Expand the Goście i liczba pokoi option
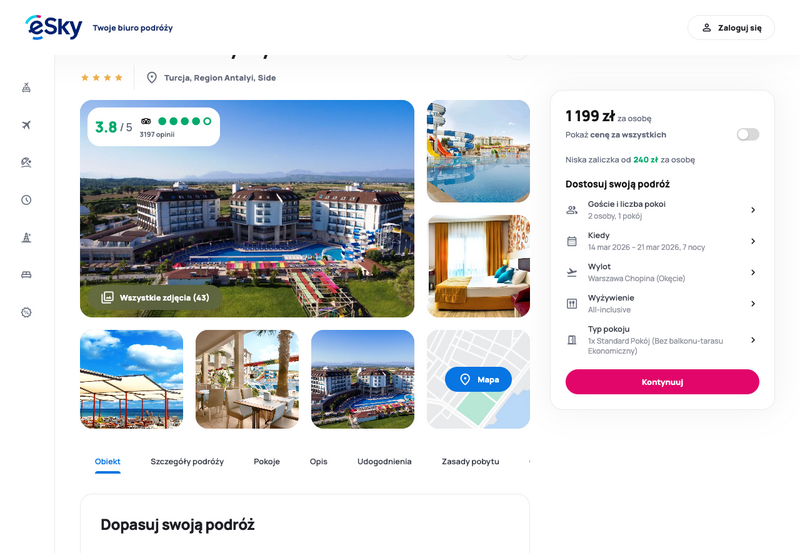 tap(662, 210)
